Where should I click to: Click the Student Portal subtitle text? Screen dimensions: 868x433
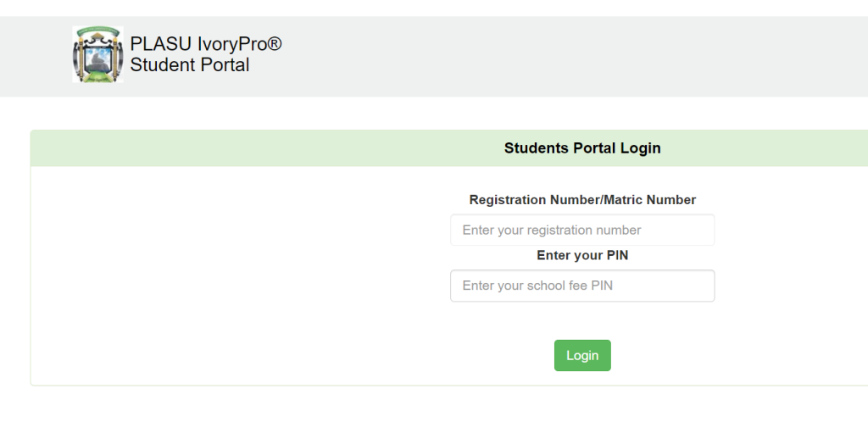tap(190, 64)
